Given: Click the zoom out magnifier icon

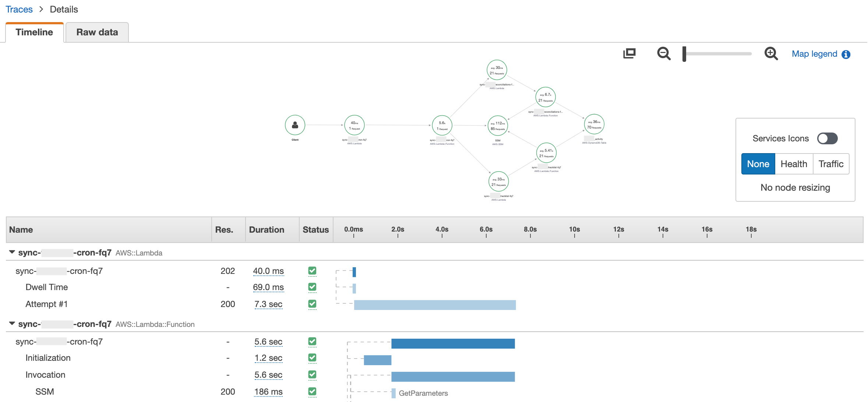Looking at the screenshot, I should (x=664, y=54).
